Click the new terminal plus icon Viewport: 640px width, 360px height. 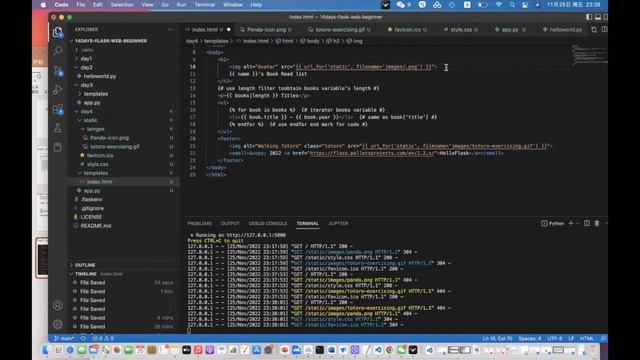[571, 223]
